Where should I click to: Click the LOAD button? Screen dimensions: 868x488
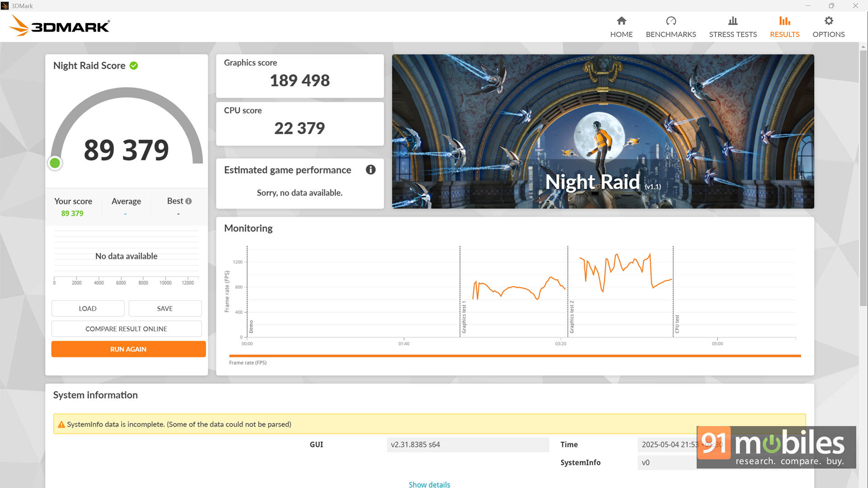(x=88, y=308)
